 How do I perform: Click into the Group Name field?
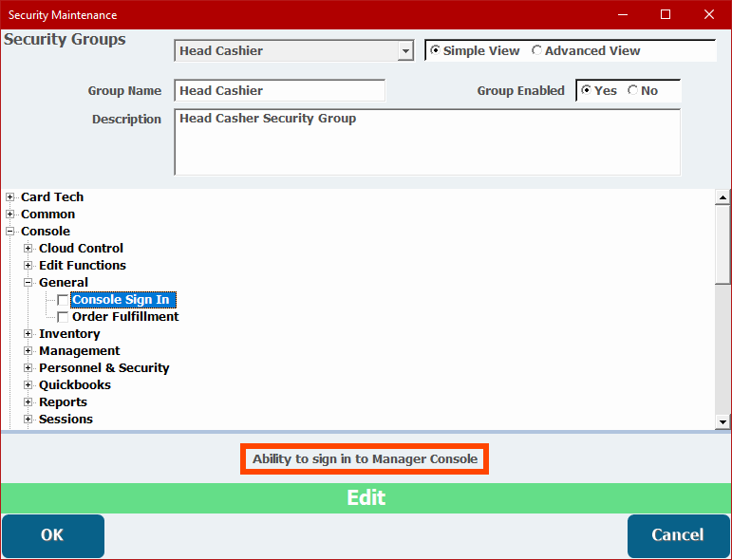click(x=279, y=91)
